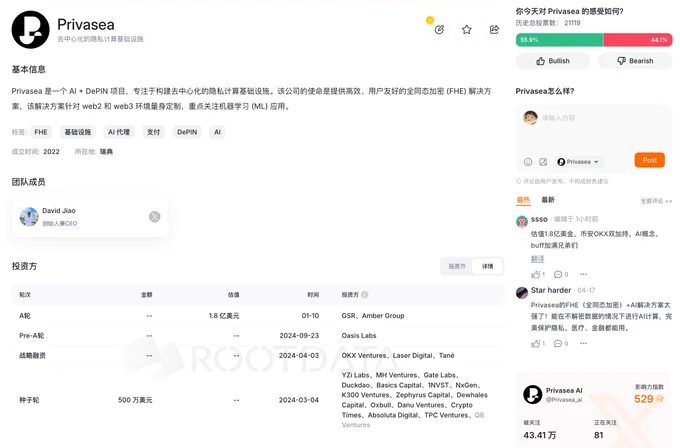Open Amber Group investor link

tap(383, 316)
